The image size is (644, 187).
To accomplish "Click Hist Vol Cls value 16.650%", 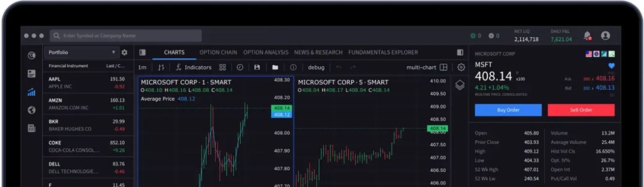I will pyautogui.click(x=605, y=151).
